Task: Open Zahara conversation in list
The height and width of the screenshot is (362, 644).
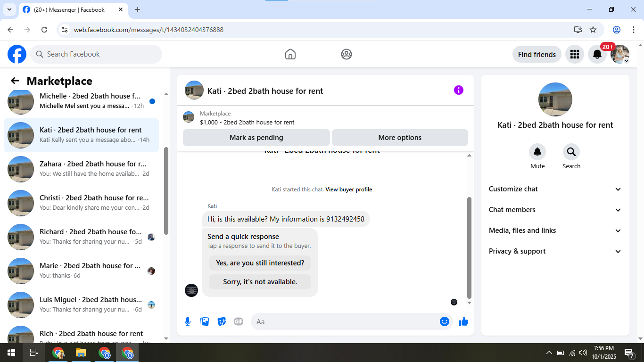Action: [82, 169]
